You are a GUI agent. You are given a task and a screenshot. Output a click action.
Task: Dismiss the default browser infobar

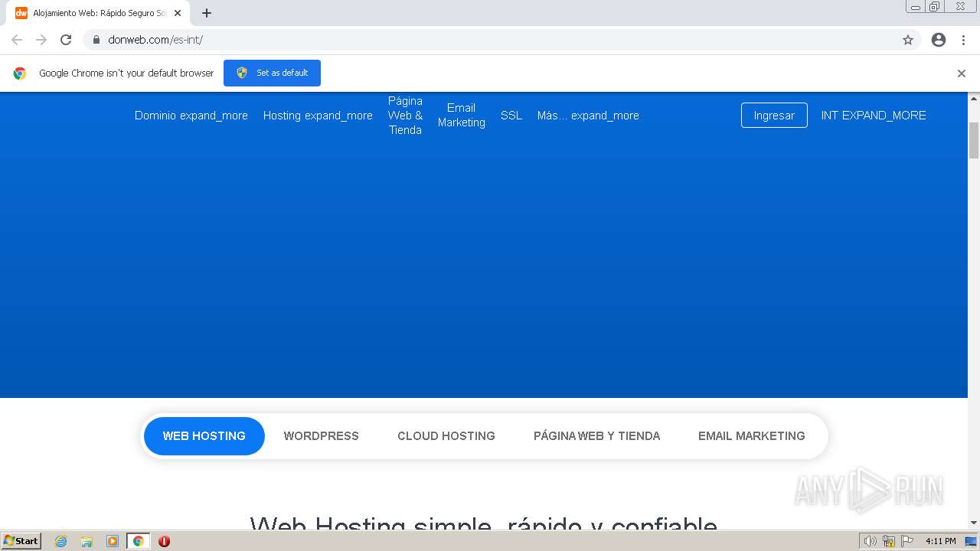[x=962, y=73]
